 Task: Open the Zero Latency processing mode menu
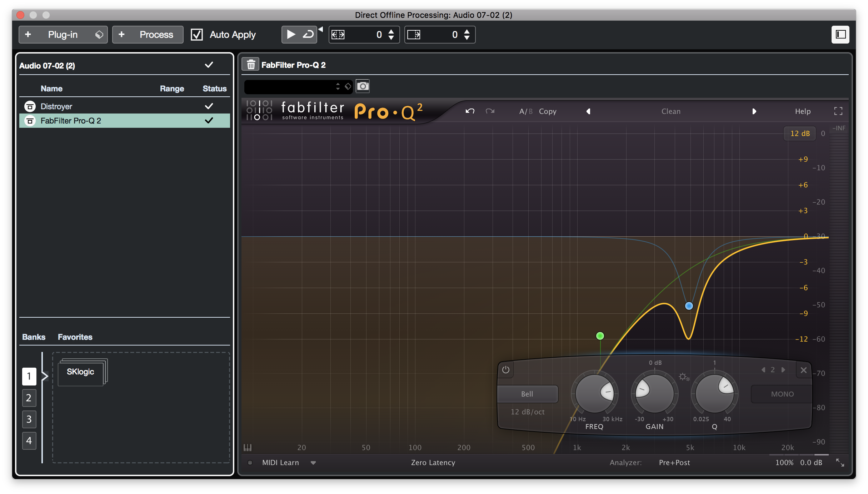[x=433, y=463]
